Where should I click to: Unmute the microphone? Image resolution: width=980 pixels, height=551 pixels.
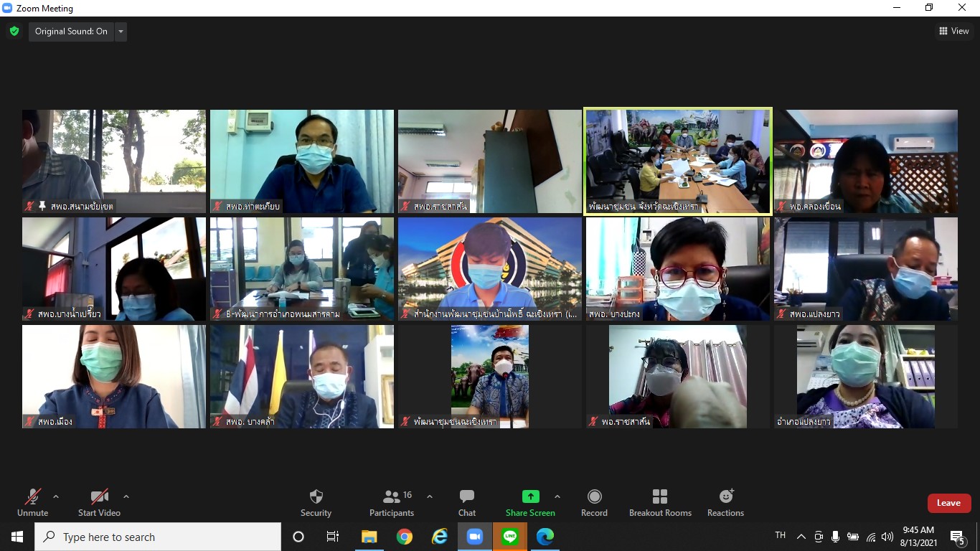point(32,502)
